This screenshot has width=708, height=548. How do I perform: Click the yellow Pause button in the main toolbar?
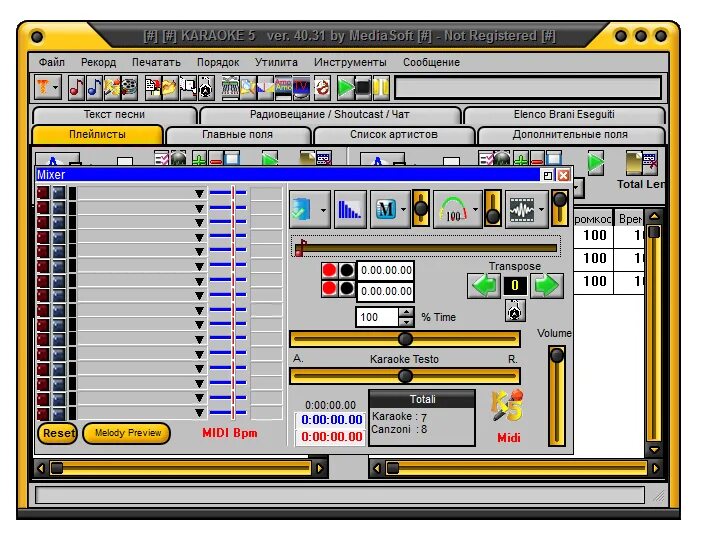381,88
